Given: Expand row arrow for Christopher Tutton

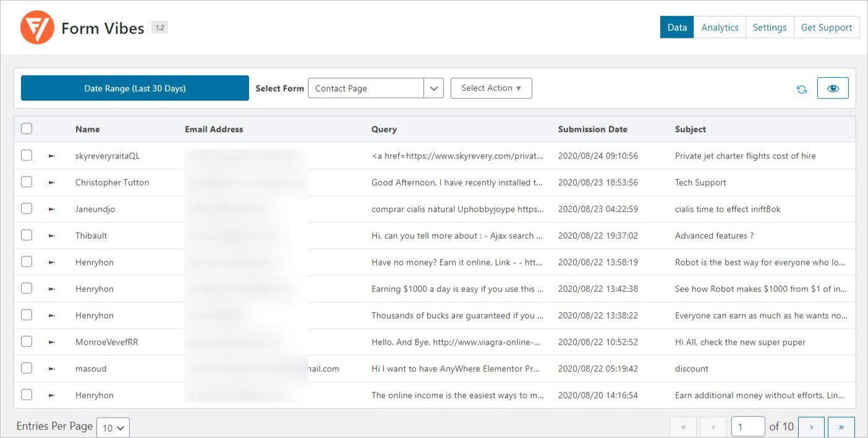Looking at the screenshot, I should point(52,182).
